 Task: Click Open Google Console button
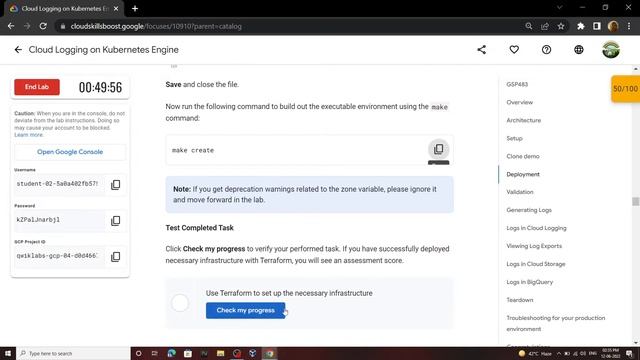coord(70,152)
